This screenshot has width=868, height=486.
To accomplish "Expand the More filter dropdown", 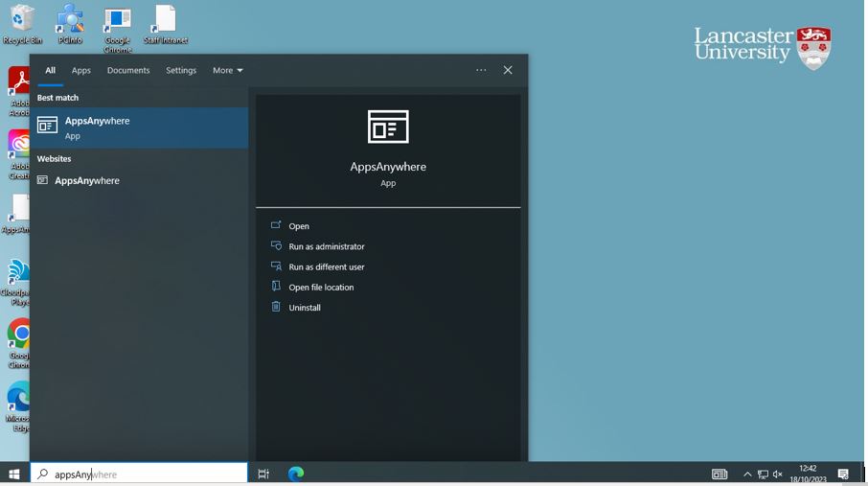I will pos(228,70).
